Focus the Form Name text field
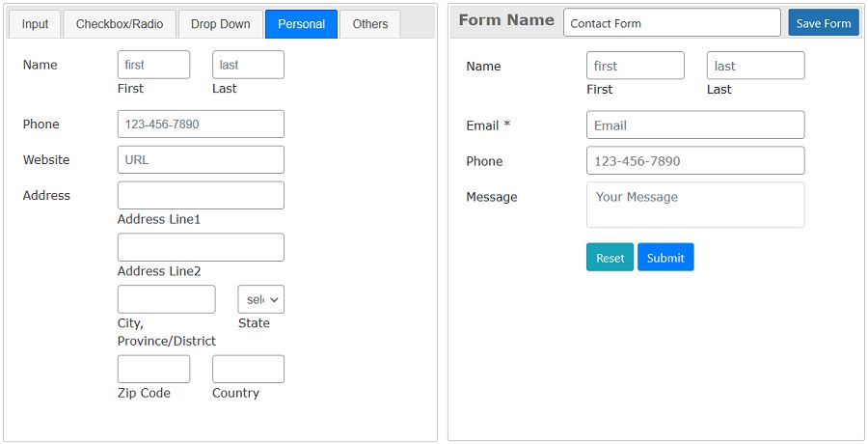 tap(671, 23)
